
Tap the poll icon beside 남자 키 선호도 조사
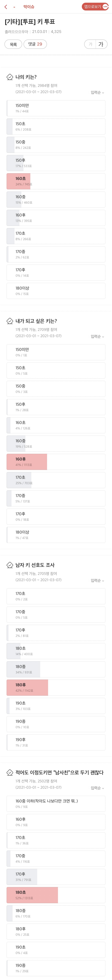[10, 565]
